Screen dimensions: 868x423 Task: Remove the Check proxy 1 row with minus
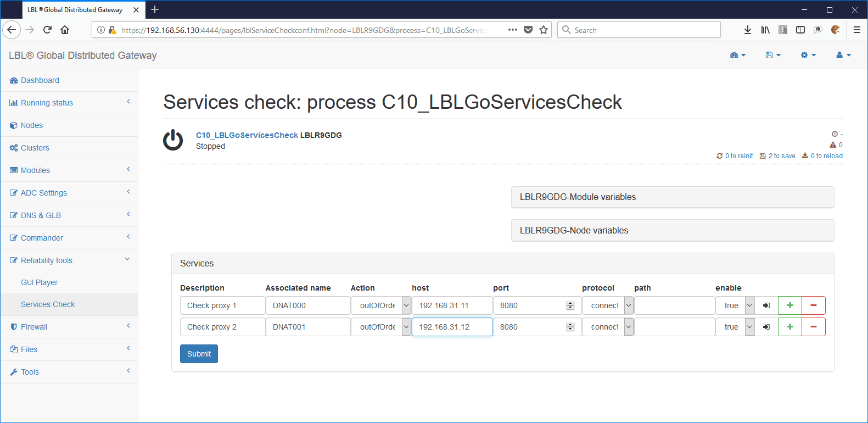click(814, 305)
